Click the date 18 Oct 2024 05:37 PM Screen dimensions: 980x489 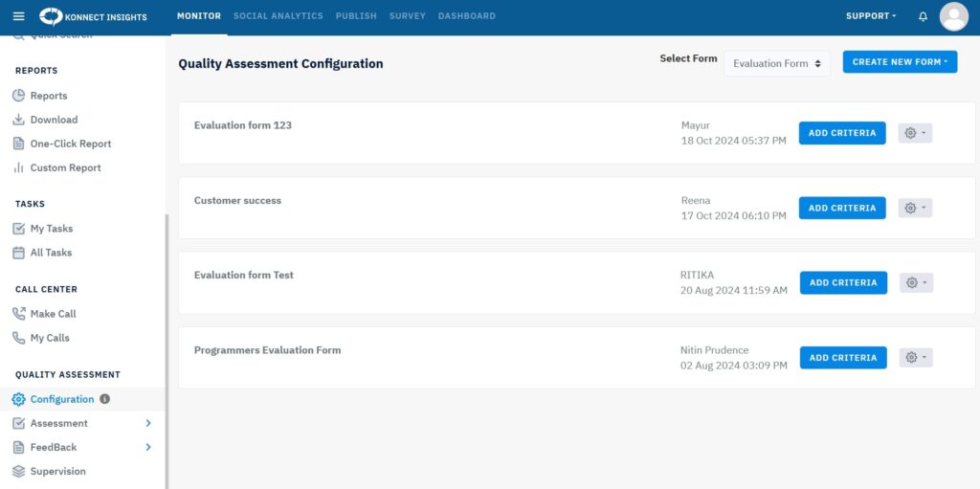point(734,142)
